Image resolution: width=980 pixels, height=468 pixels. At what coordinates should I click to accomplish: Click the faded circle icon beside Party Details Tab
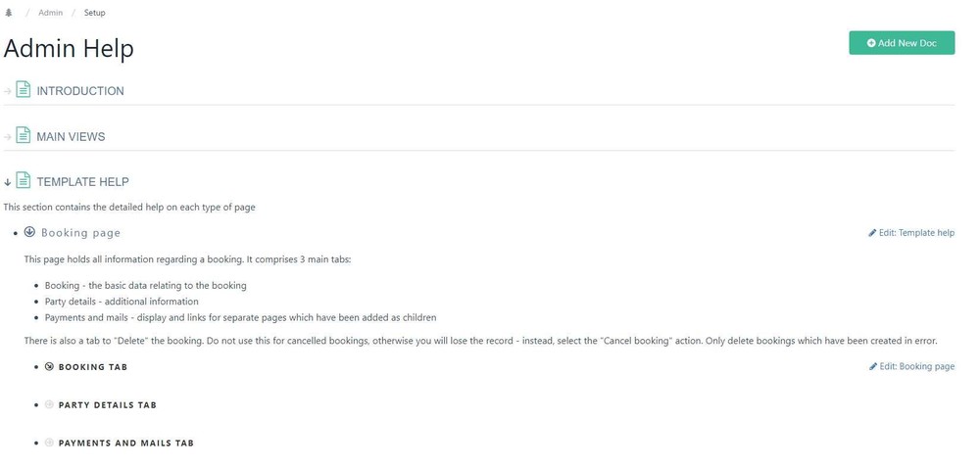click(x=49, y=404)
